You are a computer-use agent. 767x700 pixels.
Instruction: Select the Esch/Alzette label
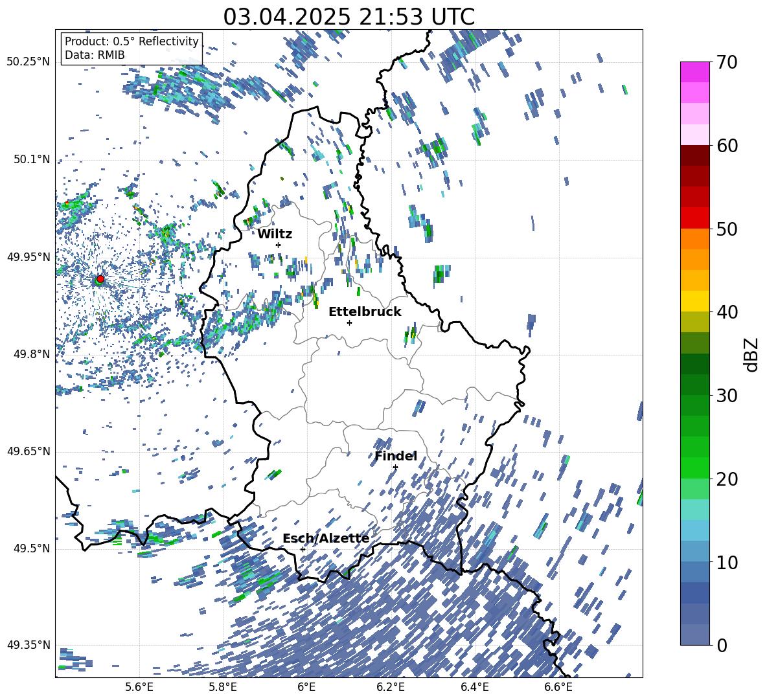pyautogui.click(x=326, y=539)
